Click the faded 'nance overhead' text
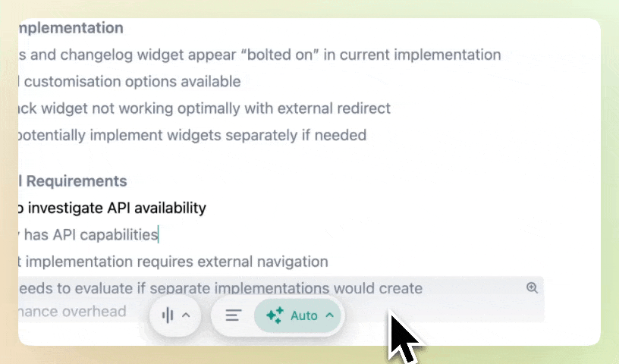 (72, 312)
